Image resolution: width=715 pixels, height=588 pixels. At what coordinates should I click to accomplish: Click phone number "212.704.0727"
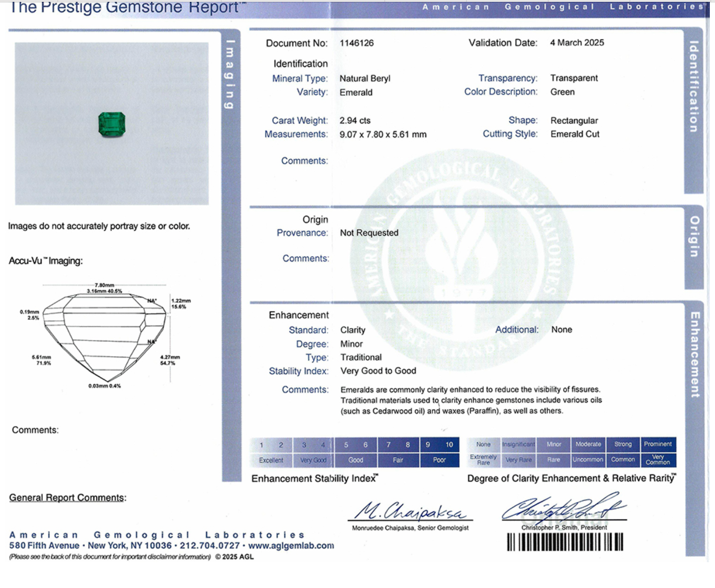[210, 546]
